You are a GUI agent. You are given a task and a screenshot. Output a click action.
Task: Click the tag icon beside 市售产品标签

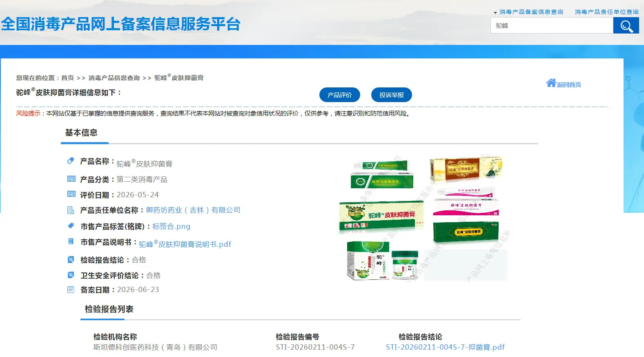coord(71,225)
